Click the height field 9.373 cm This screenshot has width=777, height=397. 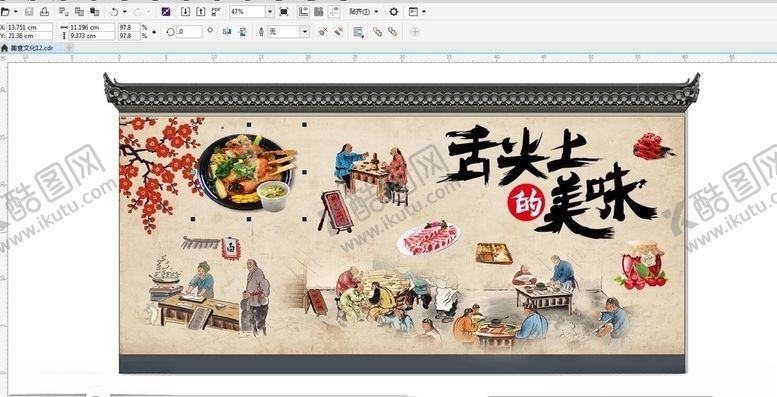(x=92, y=36)
